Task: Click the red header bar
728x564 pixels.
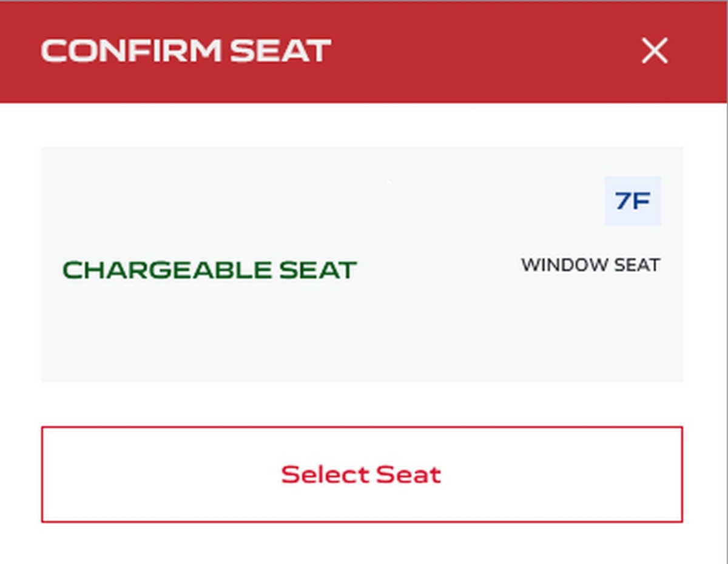Action: pos(363,52)
